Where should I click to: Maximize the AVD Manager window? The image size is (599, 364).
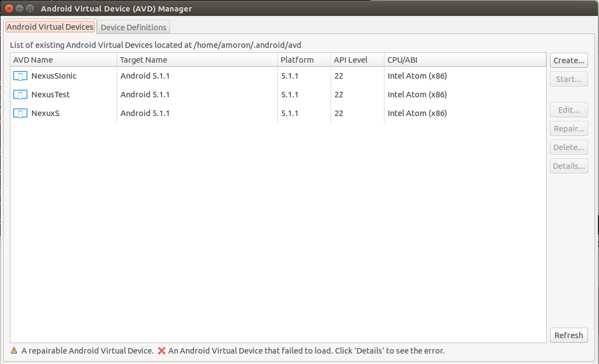click(30, 8)
